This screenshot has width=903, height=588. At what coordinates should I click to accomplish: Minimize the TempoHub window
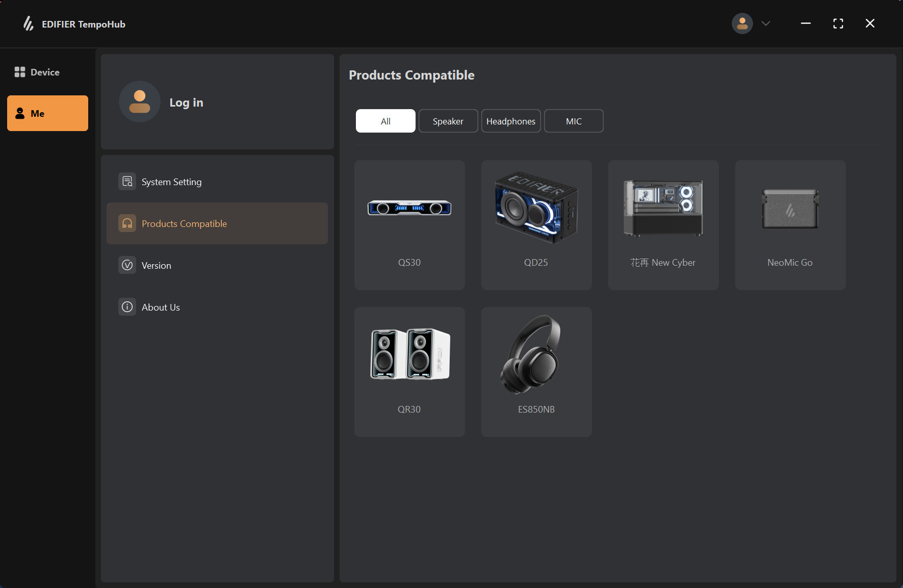(x=806, y=23)
